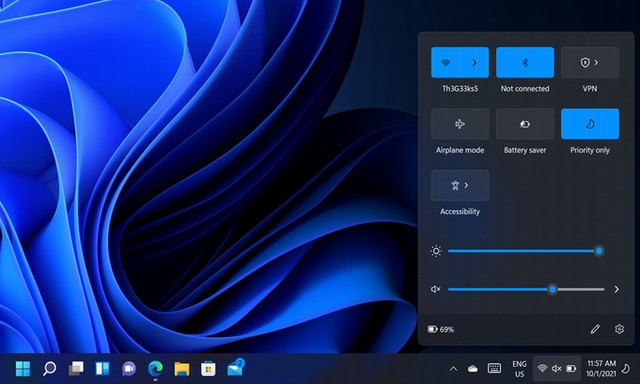Open all settings with the gear icon
640x384 pixels.
pos(619,329)
